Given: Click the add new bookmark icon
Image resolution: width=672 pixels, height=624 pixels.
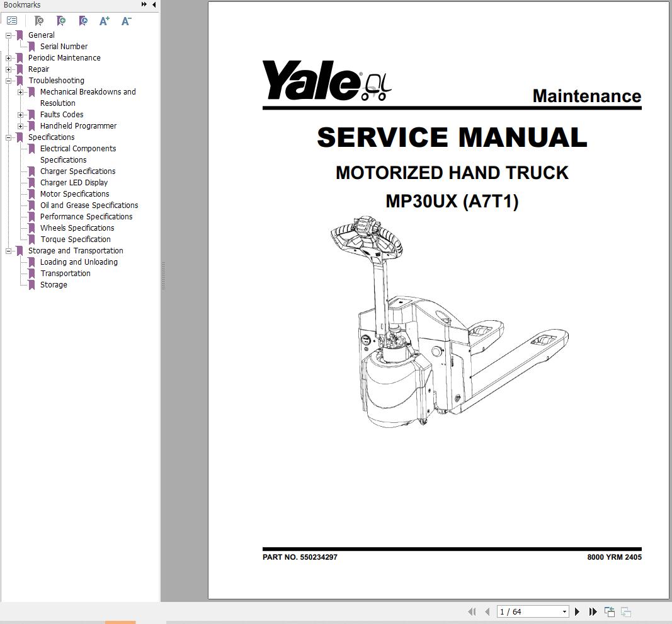Looking at the screenshot, I should (61, 21).
